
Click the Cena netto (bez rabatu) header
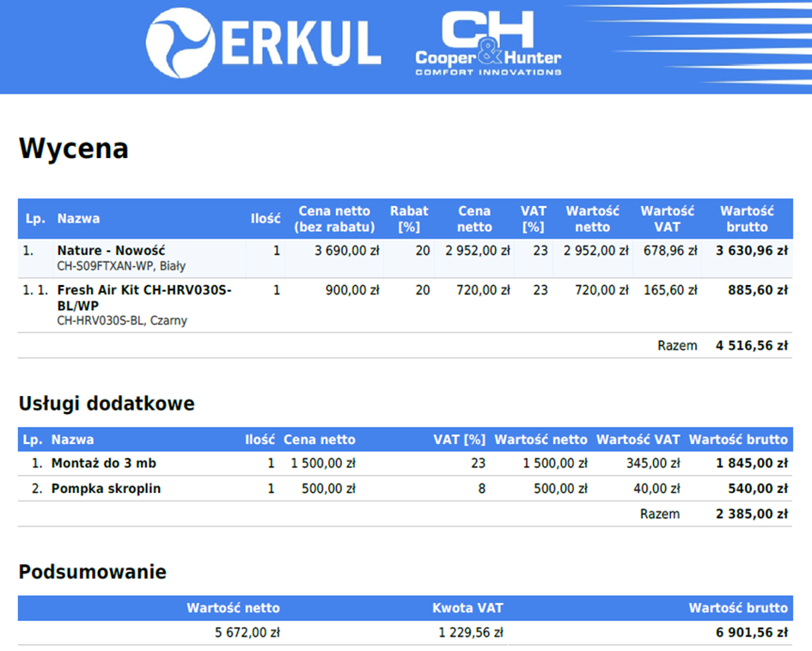click(x=334, y=219)
